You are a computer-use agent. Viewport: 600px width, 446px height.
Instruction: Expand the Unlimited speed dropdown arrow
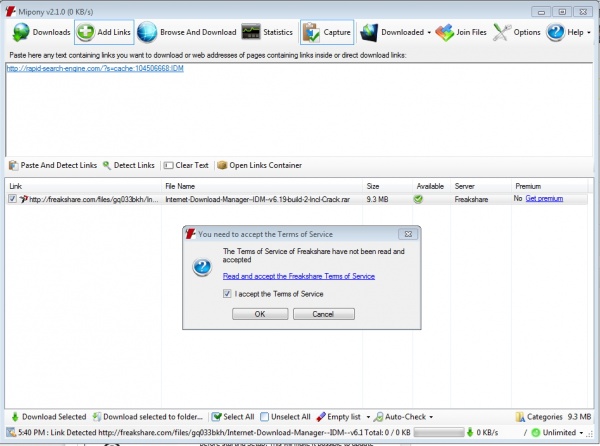click(581, 433)
